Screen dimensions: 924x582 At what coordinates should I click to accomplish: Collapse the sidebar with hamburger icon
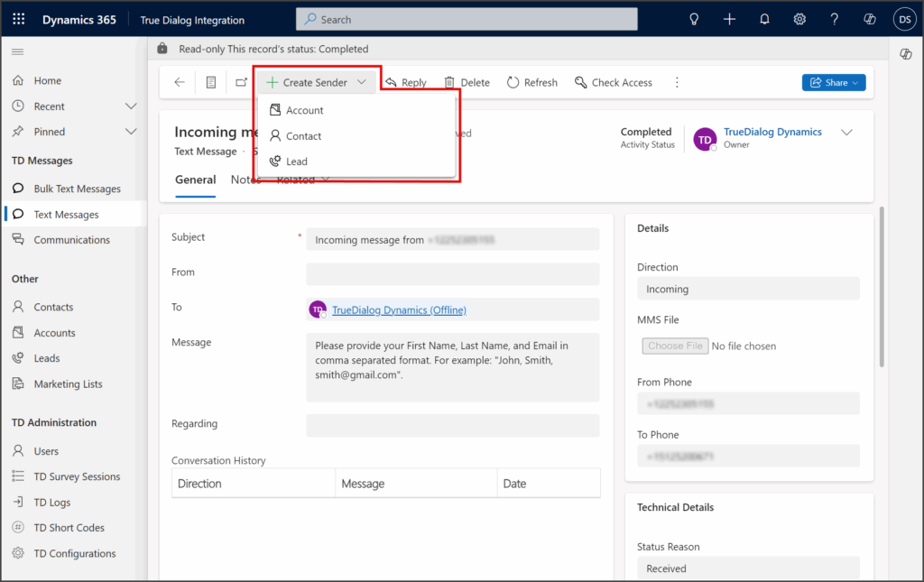coord(18,51)
